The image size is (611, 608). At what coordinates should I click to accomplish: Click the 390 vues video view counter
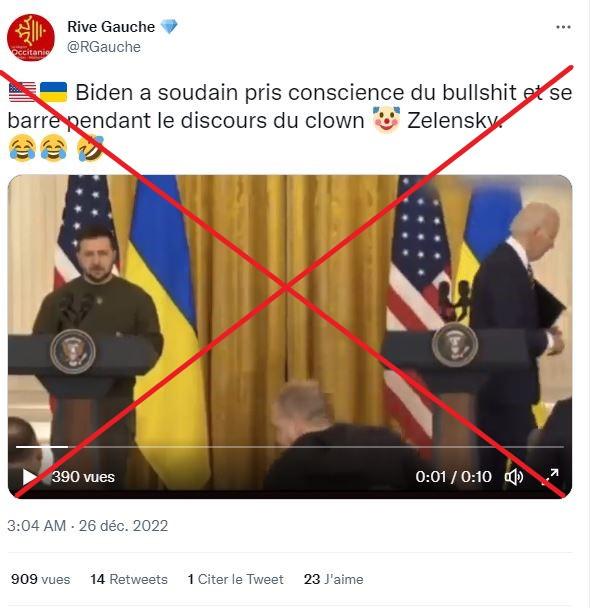(x=83, y=477)
